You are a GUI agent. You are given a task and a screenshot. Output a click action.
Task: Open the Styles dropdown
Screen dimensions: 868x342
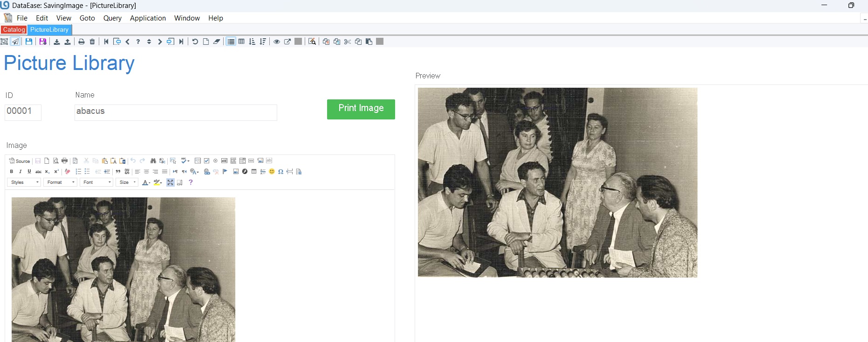[x=24, y=182]
